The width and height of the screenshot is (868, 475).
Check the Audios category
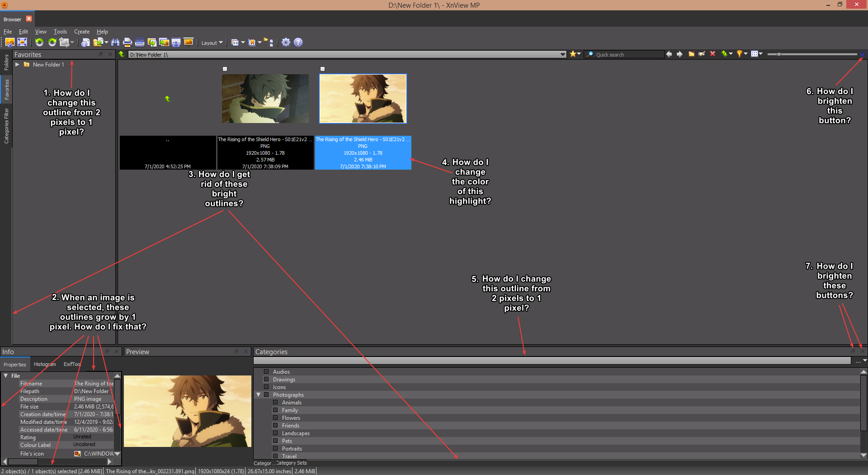pyautogui.click(x=266, y=372)
